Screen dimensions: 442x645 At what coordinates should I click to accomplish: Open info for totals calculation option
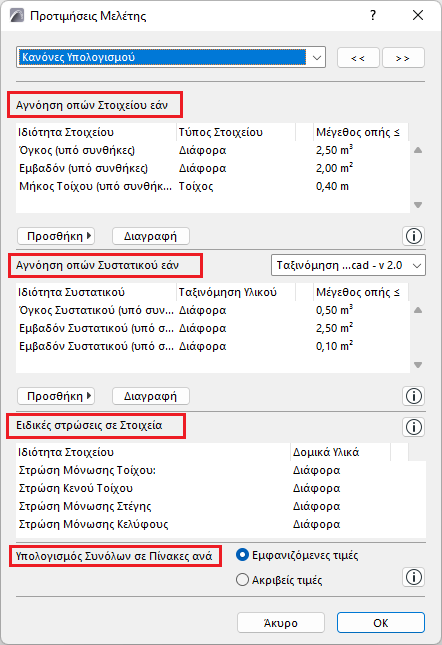pyautogui.click(x=414, y=577)
